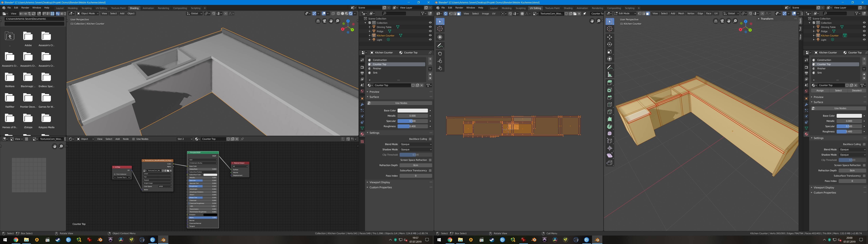Viewport: 868px width, 244px height.
Task: Select the Cursor tool in UV editor
Action: (x=440, y=29)
